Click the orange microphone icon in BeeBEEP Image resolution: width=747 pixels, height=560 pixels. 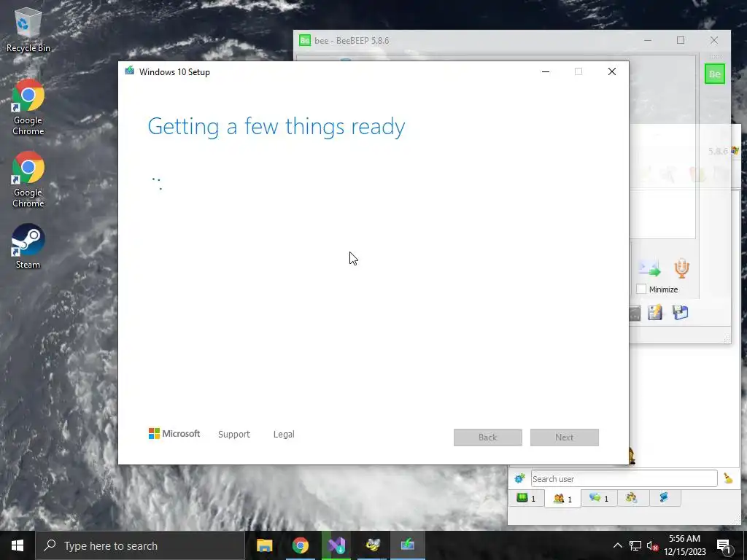point(682,268)
